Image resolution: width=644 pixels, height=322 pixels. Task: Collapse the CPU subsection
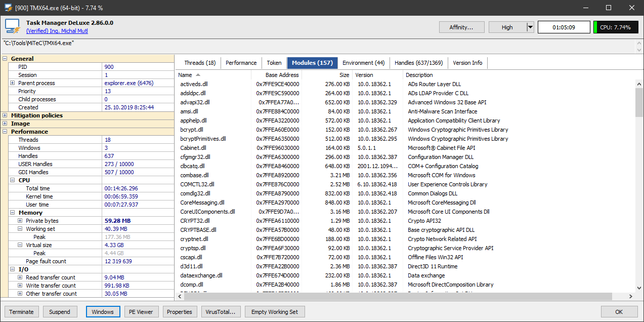pos(13,180)
